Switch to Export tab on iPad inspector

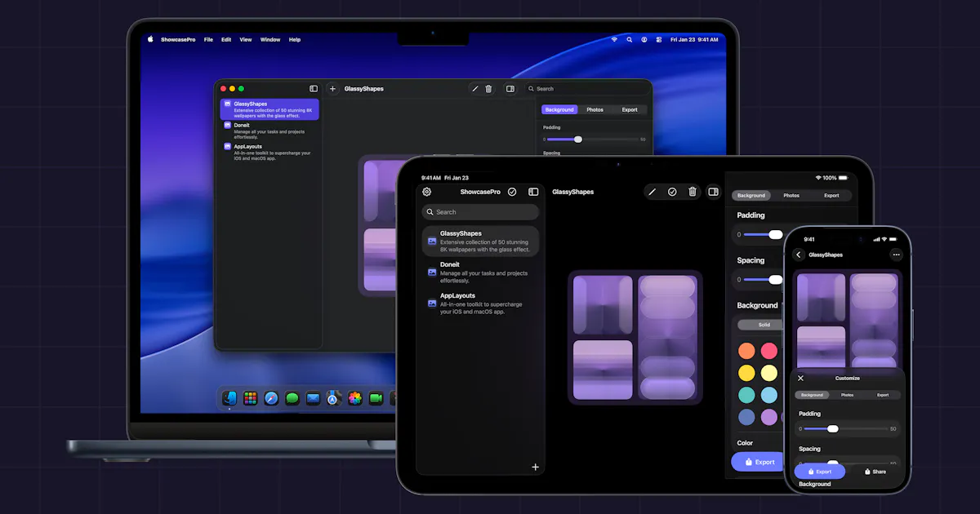coord(831,196)
